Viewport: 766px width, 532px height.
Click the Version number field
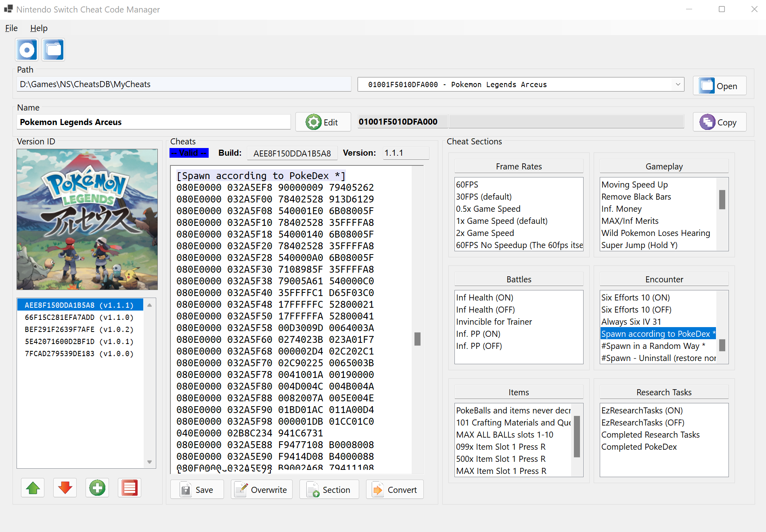(x=406, y=153)
